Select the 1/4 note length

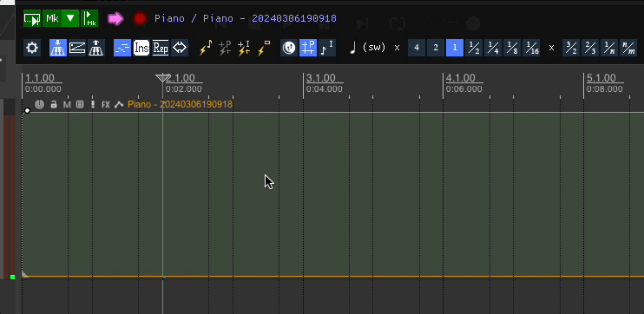click(493, 48)
